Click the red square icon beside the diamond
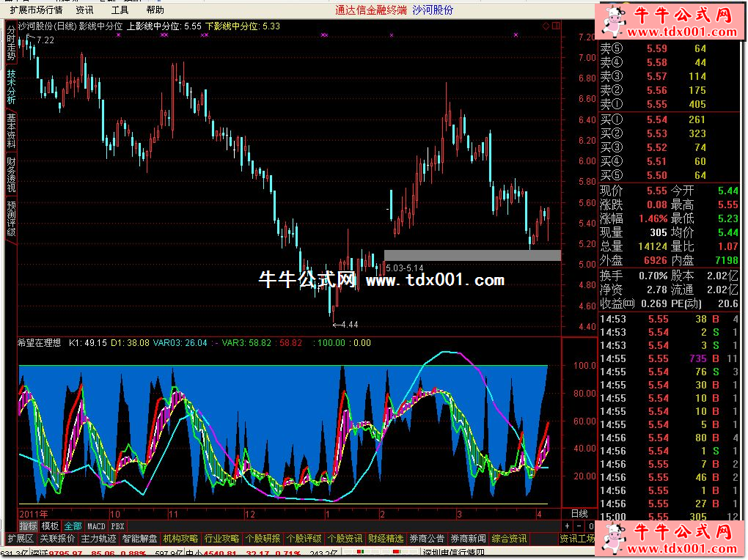This screenshot has height=560, width=748. point(554,26)
